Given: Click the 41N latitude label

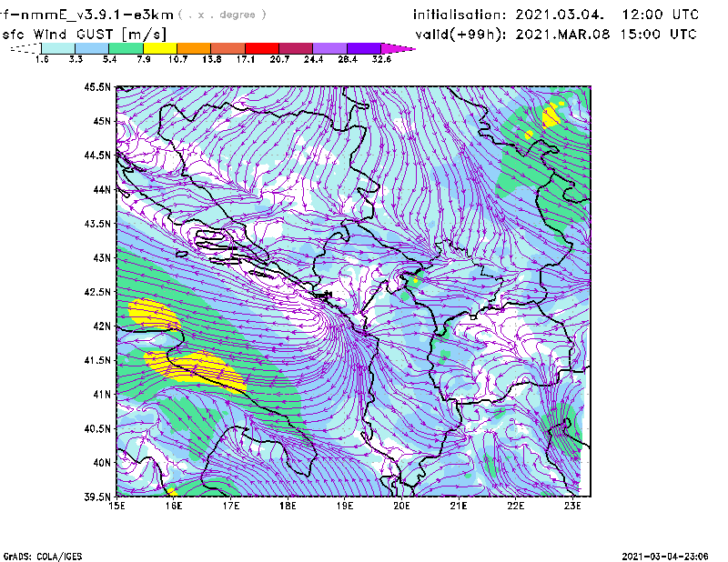Looking at the screenshot, I should click(x=102, y=395).
